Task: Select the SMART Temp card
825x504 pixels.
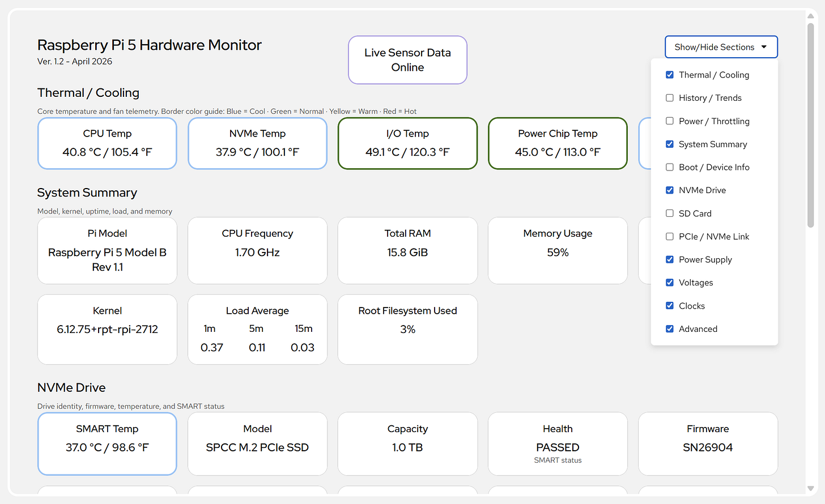Action: click(107, 444)
